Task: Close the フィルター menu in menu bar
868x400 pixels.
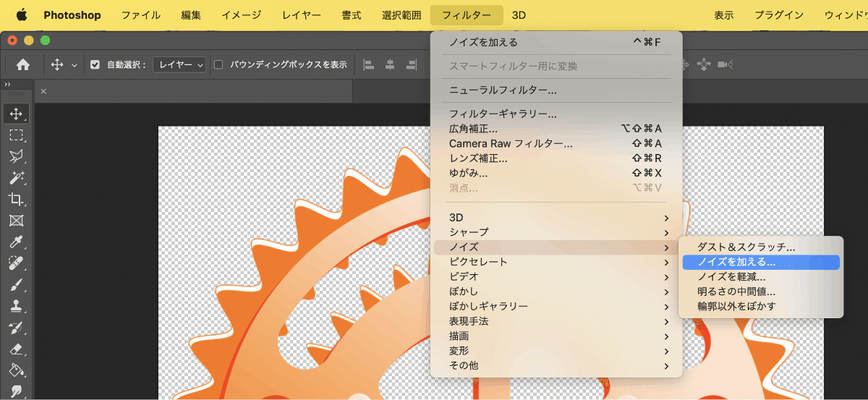Action: pyautogui.click(x=467, y=14)
